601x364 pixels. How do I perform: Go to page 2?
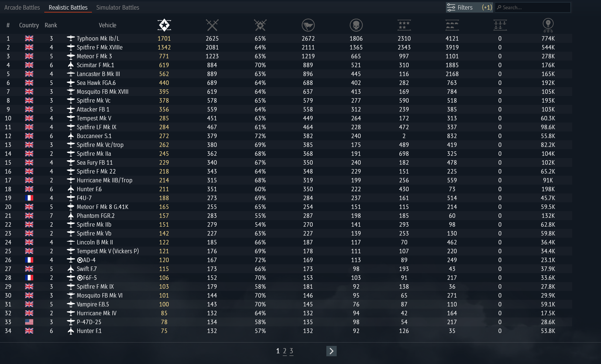tap(285, 351)
